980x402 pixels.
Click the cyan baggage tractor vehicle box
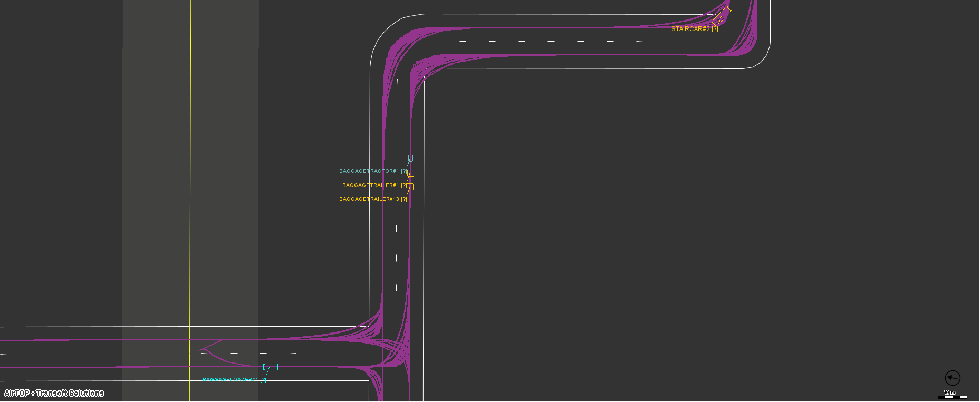click(410, 158)
